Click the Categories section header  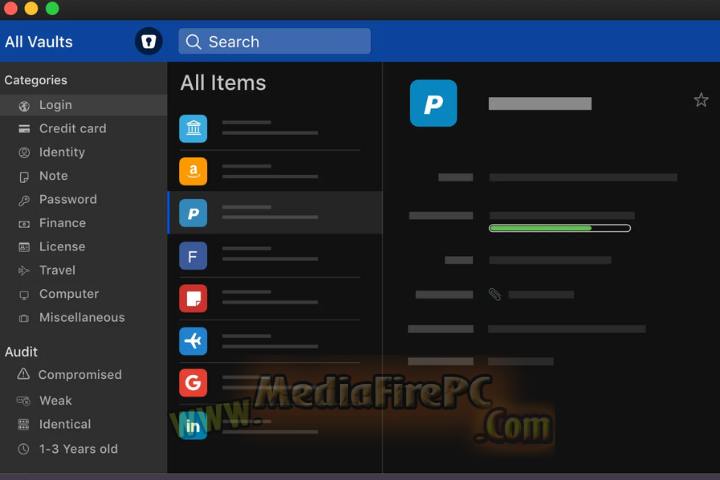tap(36, 80)
